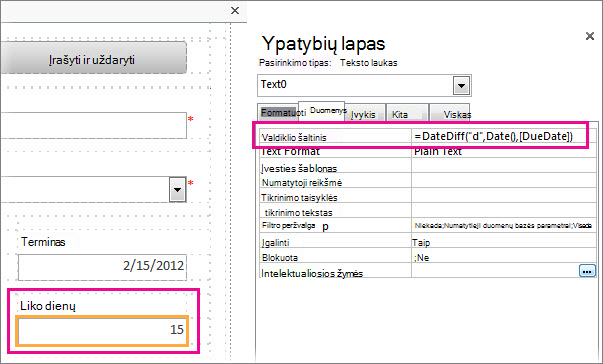Click the Intelektualiosios žymės property name
This screenshot has width=603, height=364.
(x=312, y=273)
